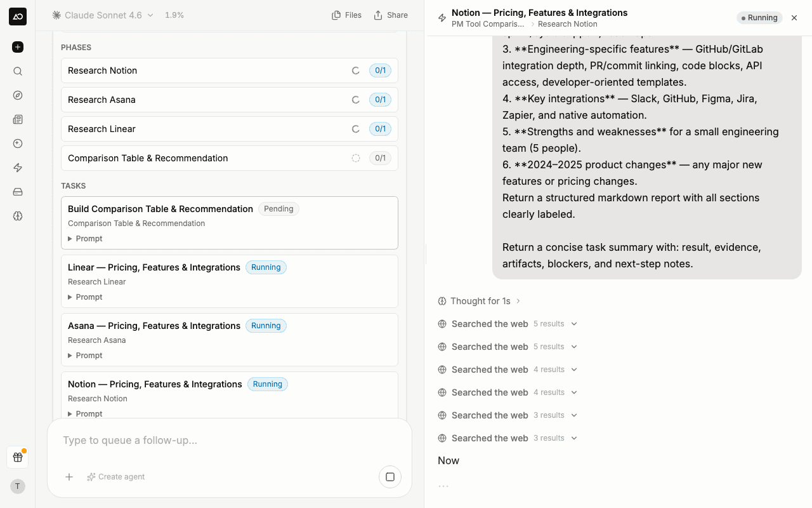Expand the first Searched the web results
The width and height of the screenshot is (812, 508).
pos(507,324)
